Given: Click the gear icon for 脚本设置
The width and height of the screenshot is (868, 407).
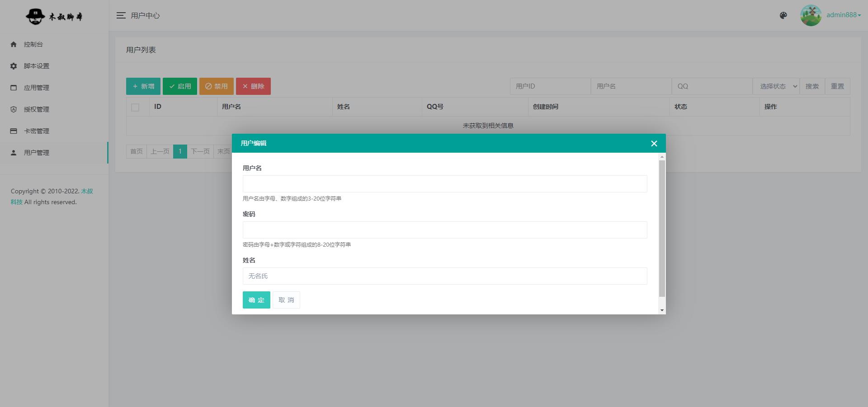Looking at the screenshot, I should [14, 66].
